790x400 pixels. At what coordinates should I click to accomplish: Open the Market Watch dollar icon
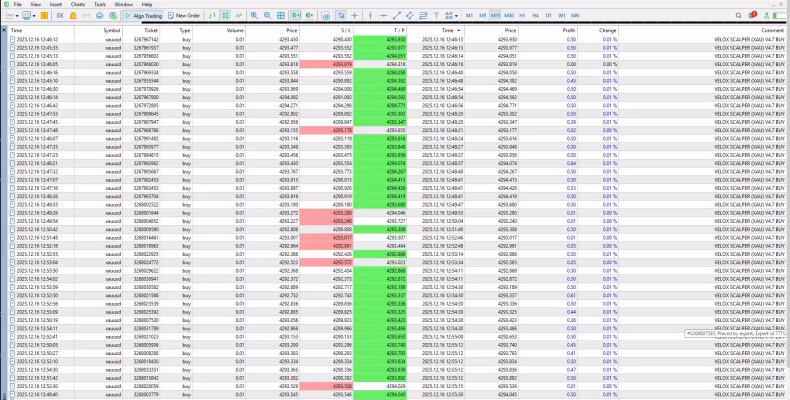(x=44, y=16)
